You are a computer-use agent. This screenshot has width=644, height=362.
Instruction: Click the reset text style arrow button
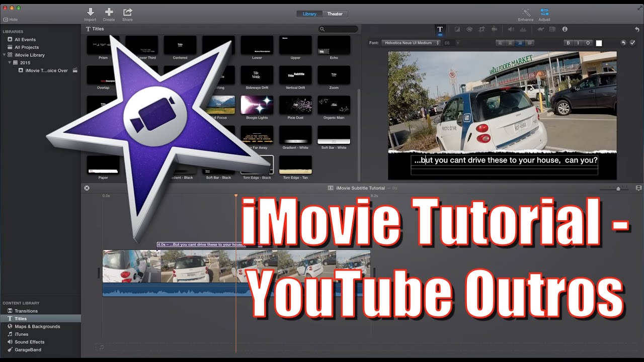(x=623, y=43)
